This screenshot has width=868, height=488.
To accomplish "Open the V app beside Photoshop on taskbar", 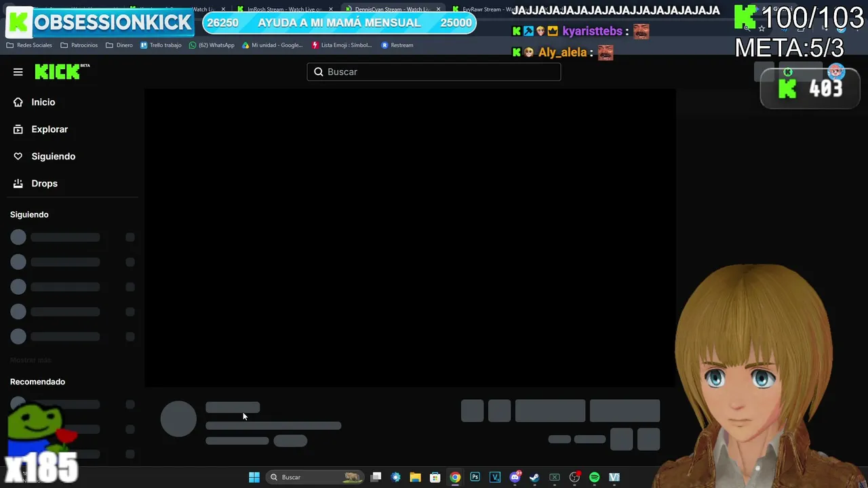I will (x=495, y=477).
